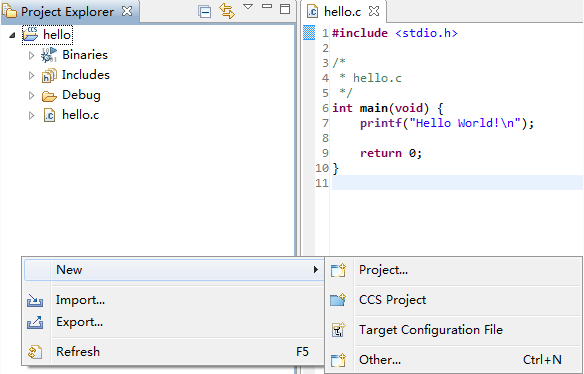The image size is (584, 374).
Task: Click the #include <stdio.h> line
Action: [395, 33]
